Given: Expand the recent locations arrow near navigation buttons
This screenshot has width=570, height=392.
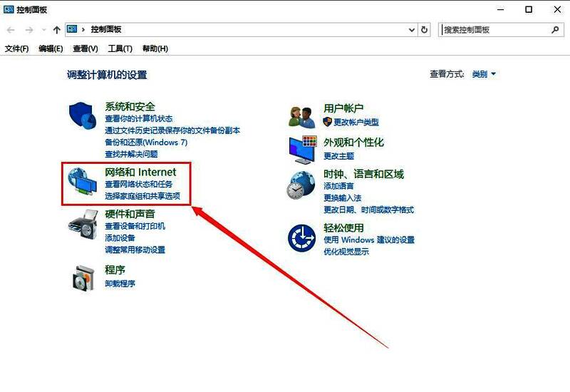Looking at the screenshot, I should [43, 30].
